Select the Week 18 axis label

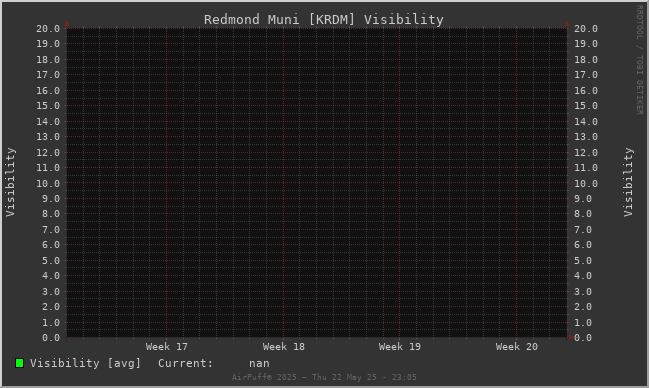[x=284, y=347]
